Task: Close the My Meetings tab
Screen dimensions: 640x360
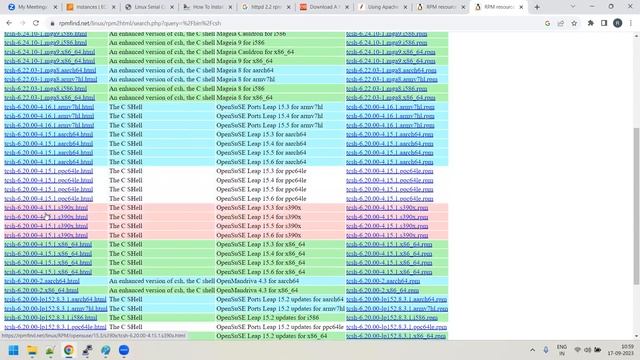Action: (x=56, y=7)
